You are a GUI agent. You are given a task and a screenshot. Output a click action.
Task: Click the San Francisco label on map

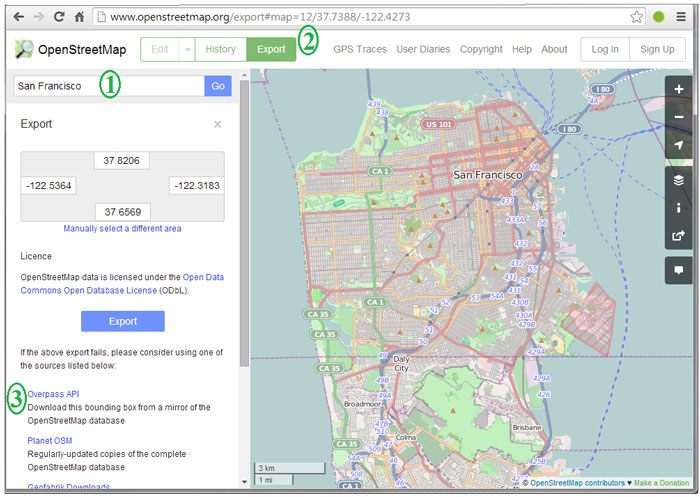coord(488,175)
